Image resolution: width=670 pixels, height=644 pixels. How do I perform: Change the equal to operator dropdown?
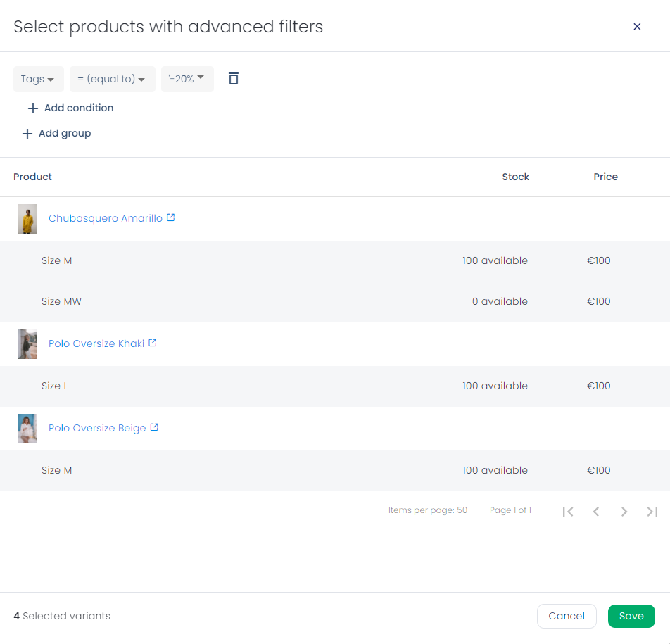113,79
